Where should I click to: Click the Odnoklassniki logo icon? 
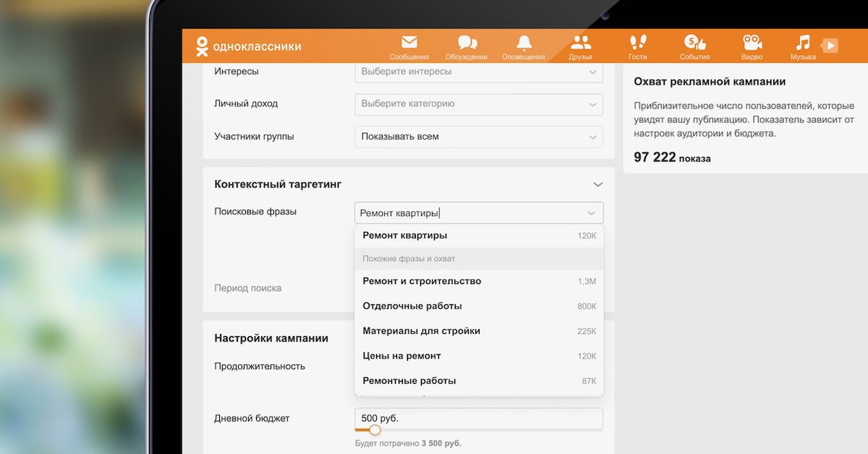coord(201,46)
